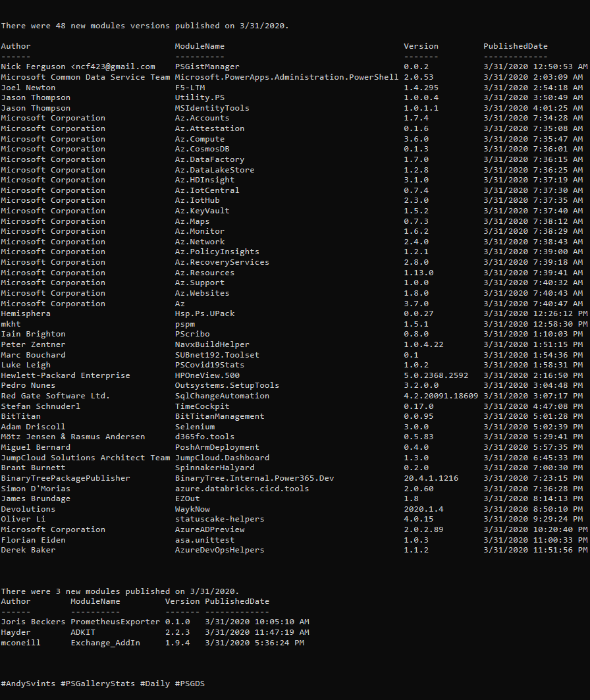Select Az.RecoveryServices module name

pos(223,262)
